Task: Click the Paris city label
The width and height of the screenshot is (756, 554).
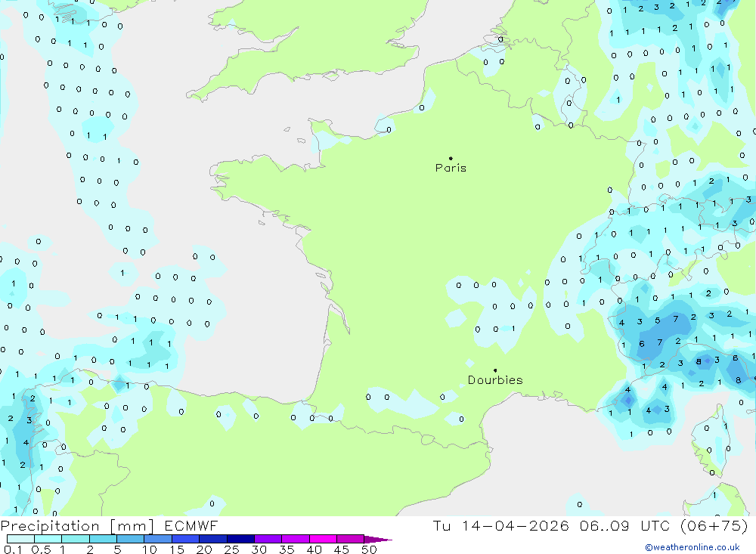Action: click(x=451, y=168)
